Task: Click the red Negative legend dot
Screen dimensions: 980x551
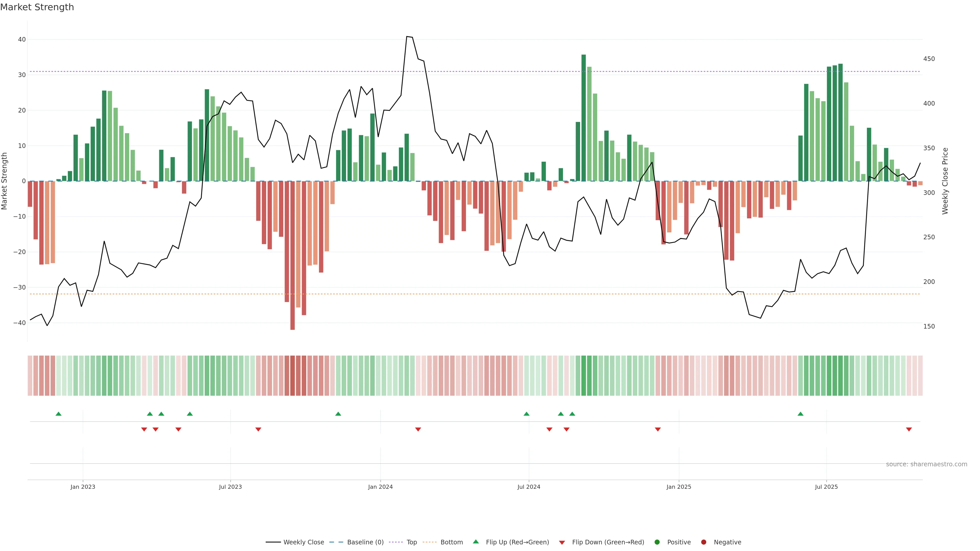Action: tap(704, 542)
